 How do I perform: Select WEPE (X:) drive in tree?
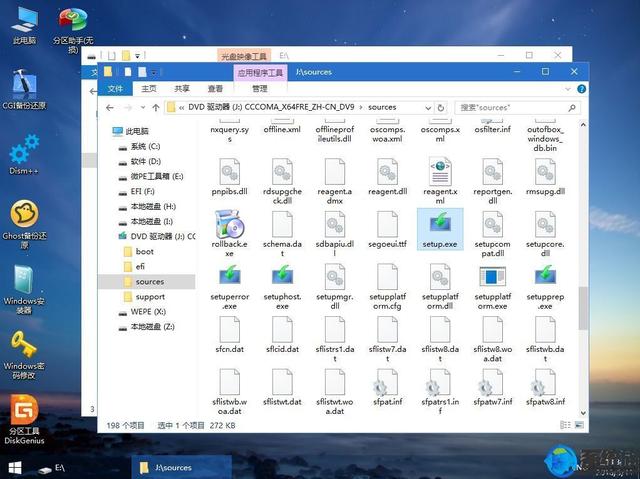142,312
